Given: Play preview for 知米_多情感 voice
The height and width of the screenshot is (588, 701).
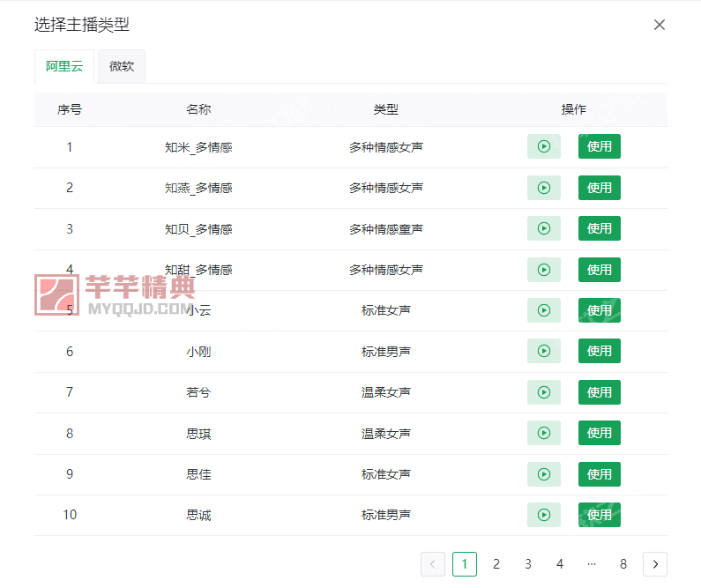Looking at the screenshot, I should (544, 146).
